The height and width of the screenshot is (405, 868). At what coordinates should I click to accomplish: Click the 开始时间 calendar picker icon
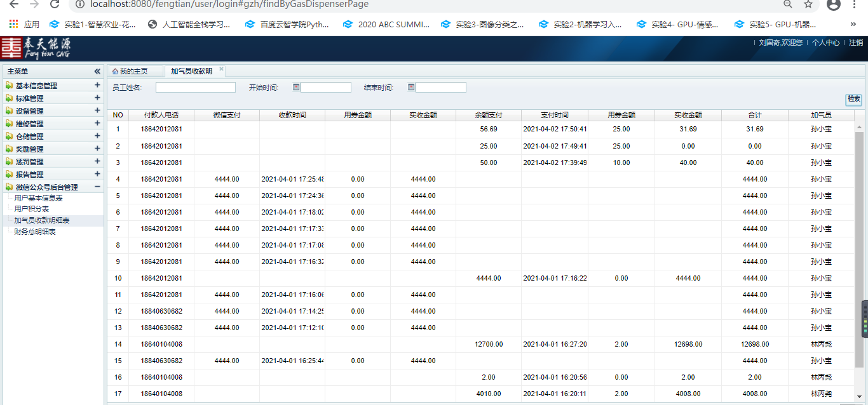tap(296, 87)
